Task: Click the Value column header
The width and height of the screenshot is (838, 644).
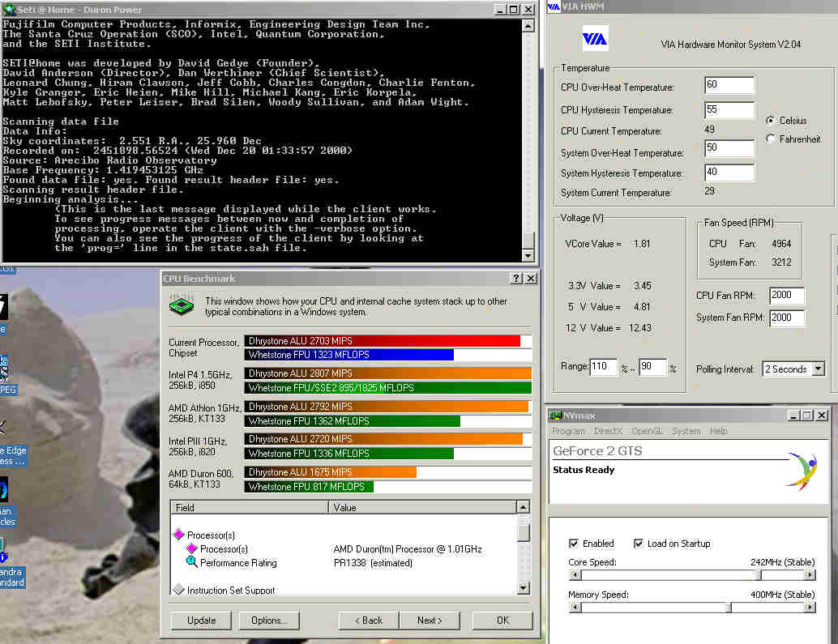Action: [x=422, y=507]
